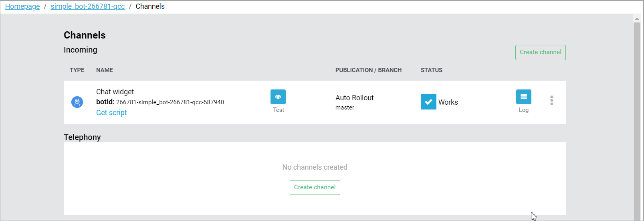
Task: Click the PUBLICATION / BRANCH column header
Action: pos(368,70)
